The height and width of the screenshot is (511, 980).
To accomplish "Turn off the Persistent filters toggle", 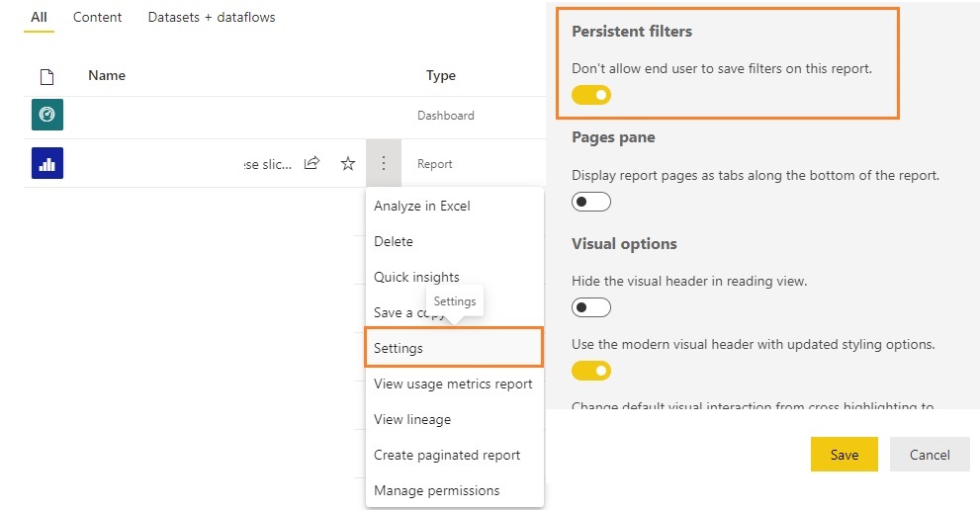I will (x=591, y=95).
